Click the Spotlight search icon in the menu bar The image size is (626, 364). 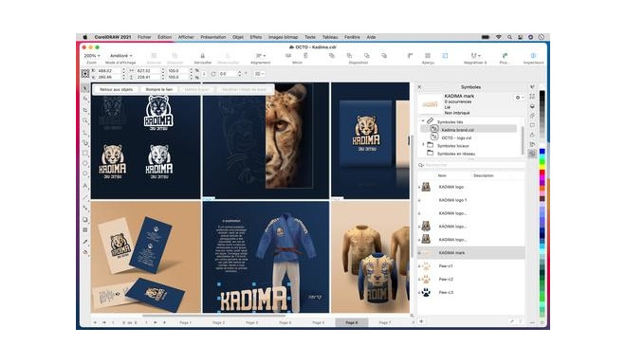(509, 37)
